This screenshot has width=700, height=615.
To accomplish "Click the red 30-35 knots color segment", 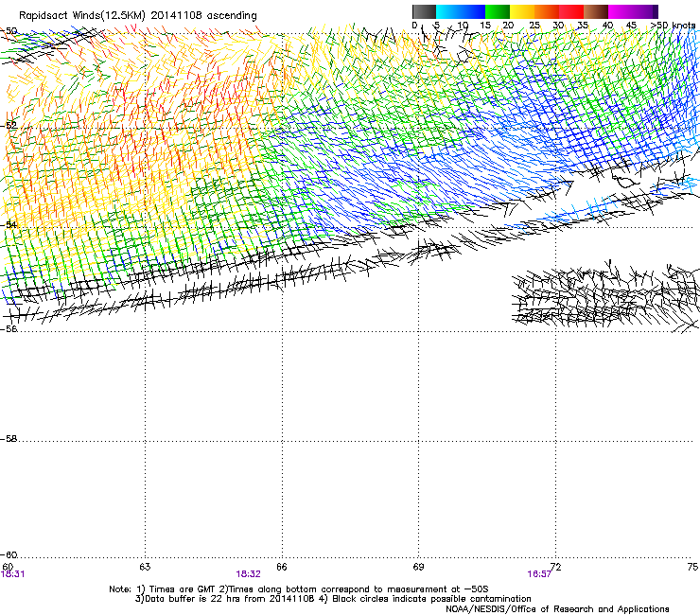I will pyautogui.click(x=571, y=11).
